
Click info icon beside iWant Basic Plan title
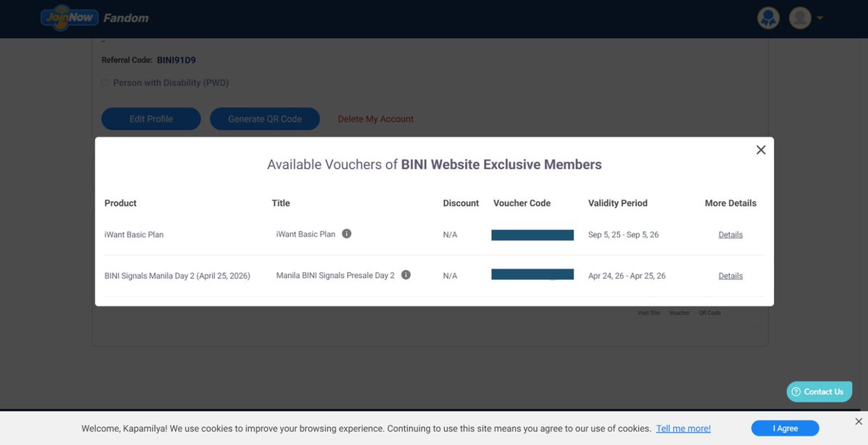click(346, 234)
